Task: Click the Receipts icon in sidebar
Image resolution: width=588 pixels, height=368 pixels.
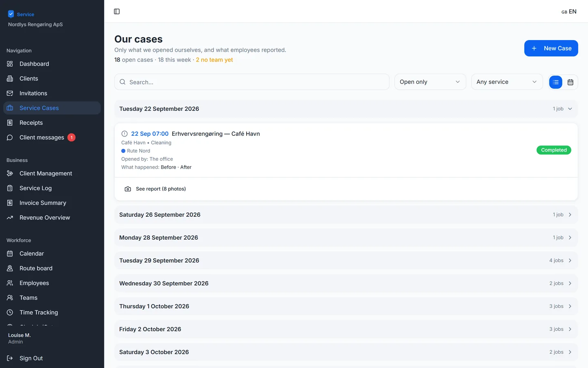Action: point(10,123)
